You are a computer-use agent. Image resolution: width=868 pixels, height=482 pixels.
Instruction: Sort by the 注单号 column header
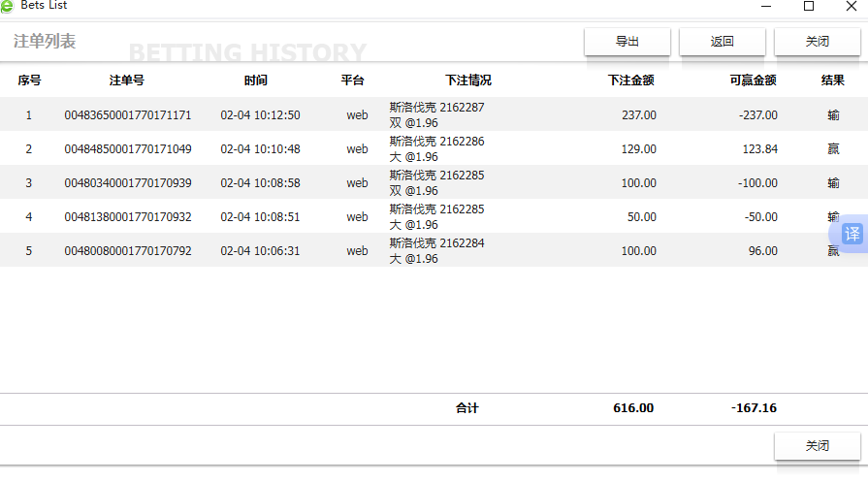click(127, 80)
